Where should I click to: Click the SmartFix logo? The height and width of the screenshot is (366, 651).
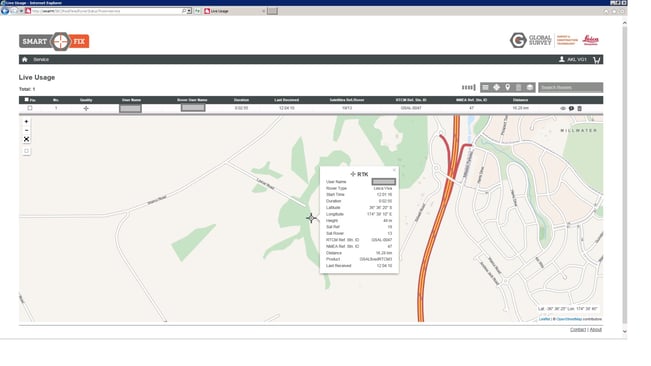point(54,41)
